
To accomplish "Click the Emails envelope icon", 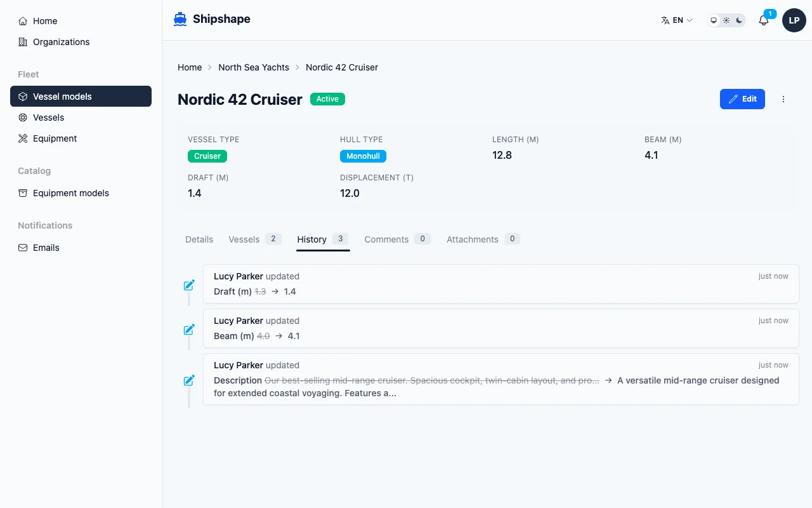I will pyautogui.click(x=23, y=248).
